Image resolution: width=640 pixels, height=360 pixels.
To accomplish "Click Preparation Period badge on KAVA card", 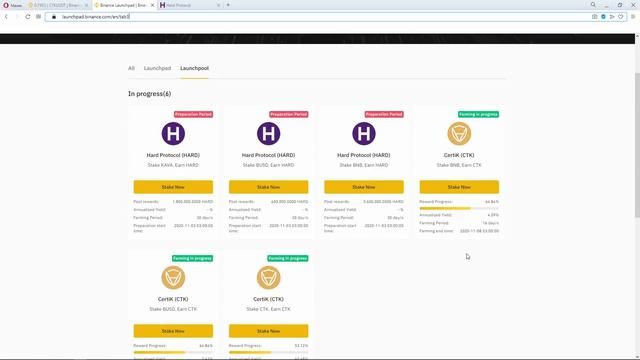I will pos(193,114).
